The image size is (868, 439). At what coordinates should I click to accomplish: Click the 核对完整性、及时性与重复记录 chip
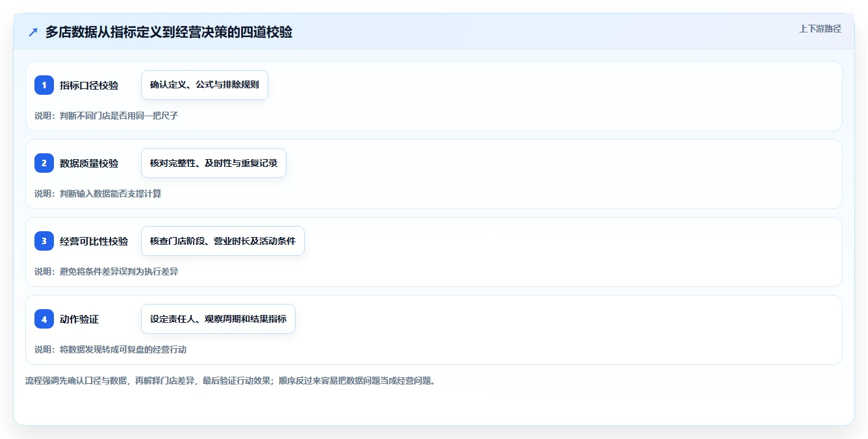pos(214,163)
